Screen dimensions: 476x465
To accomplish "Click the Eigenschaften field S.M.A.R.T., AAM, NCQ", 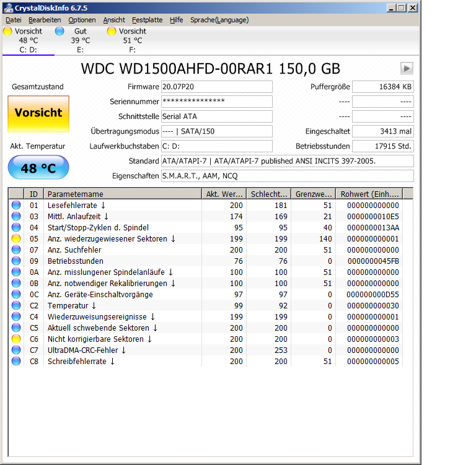I will (287, 176).
